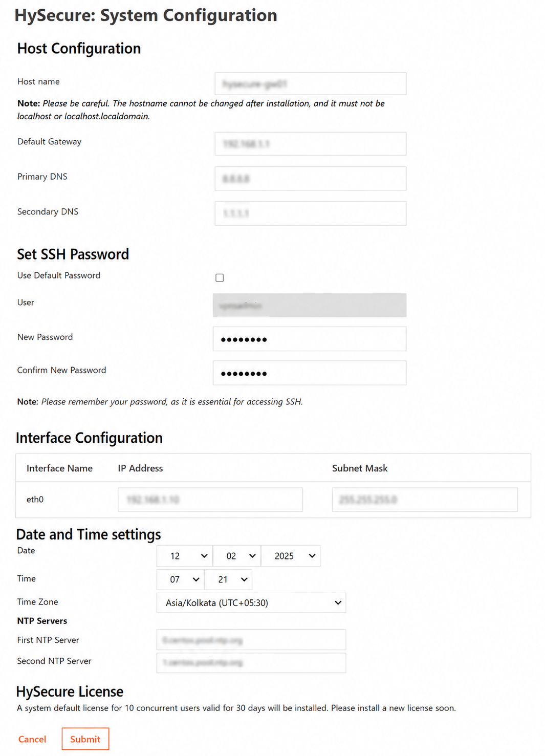Open the hour dropdown showing 07
Screen dimensions: 545x756
[x=181, y=579]
